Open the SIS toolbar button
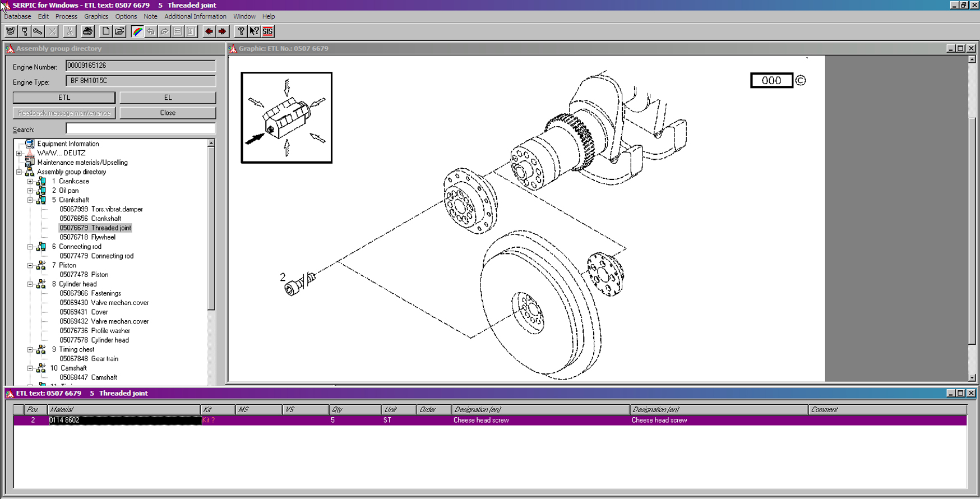980x499 pixels. click(x=268, y=31)
